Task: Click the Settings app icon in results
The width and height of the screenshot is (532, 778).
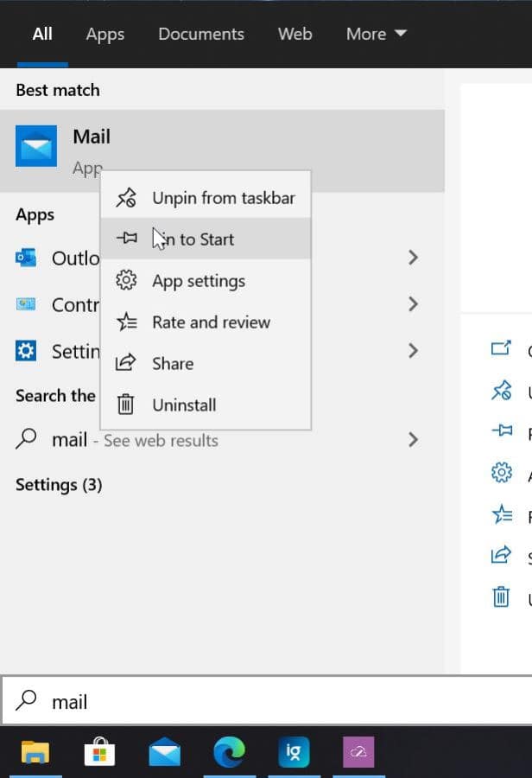Action: point(26,351)
